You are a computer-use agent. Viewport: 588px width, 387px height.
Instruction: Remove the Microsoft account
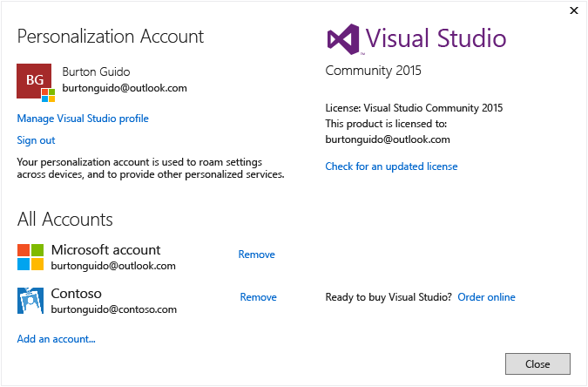(256, 255)
